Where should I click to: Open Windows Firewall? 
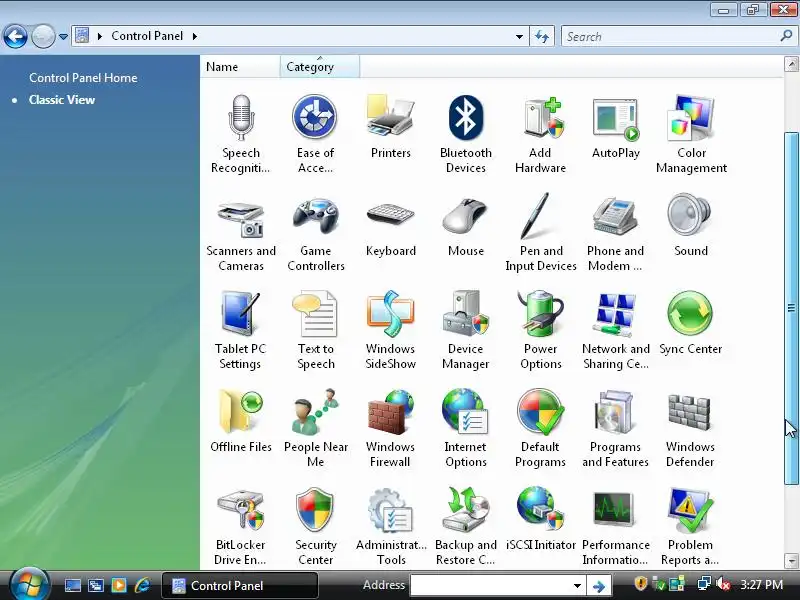point(390,429)
